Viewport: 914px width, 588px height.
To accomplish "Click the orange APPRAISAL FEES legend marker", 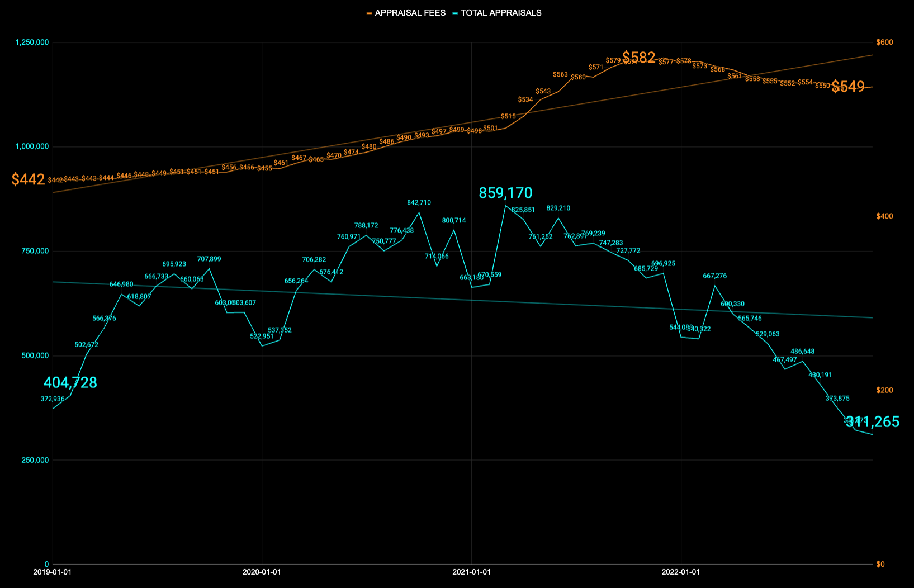I will (x=369, y=13).
